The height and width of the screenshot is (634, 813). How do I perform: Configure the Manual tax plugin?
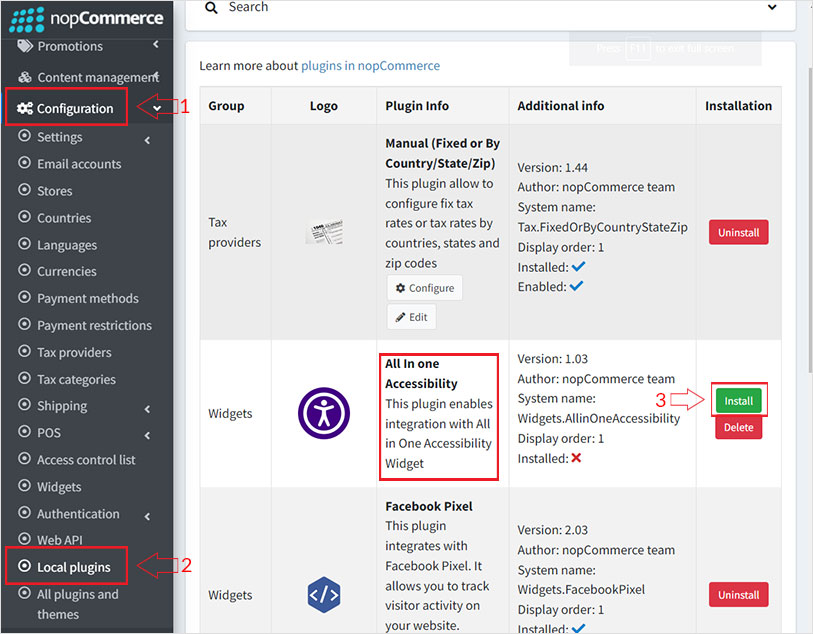tap(425, 288)
